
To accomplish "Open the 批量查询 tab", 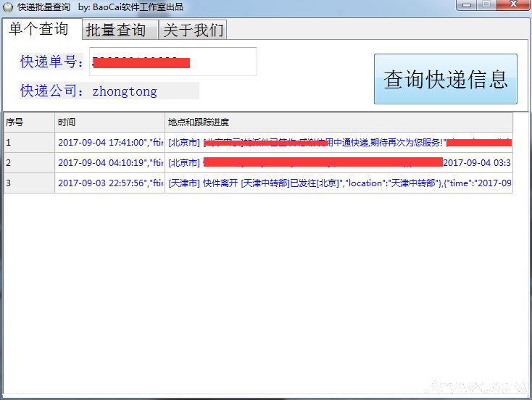I will 116,30.
